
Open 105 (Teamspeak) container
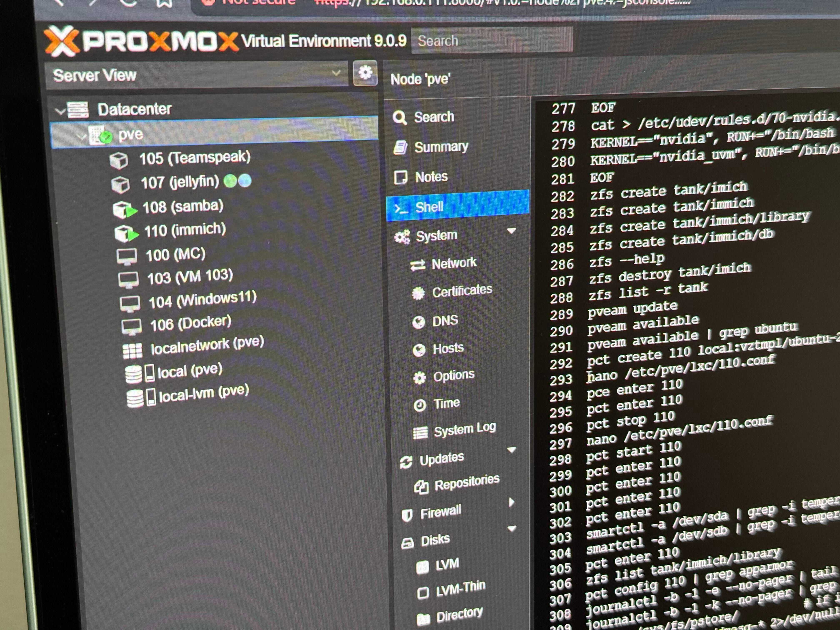(x=195, y=157)
